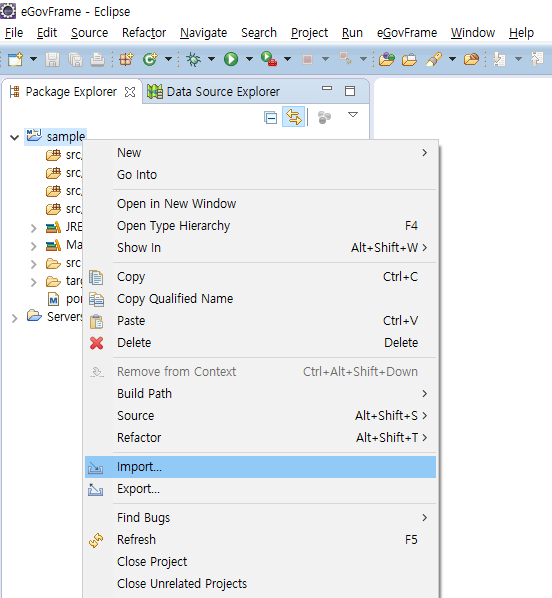
Task: Click the Open Type folder icon
Action: (386, 59)
